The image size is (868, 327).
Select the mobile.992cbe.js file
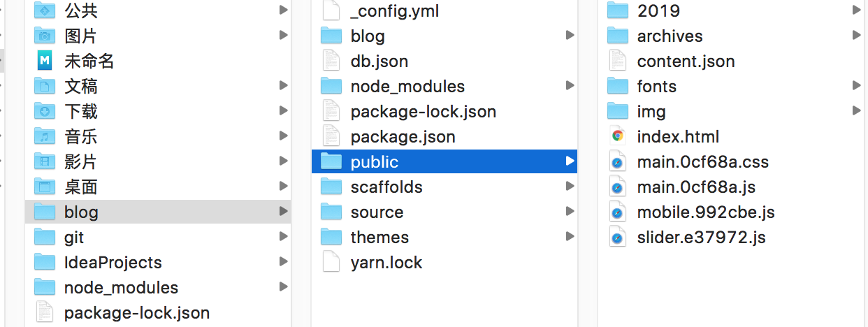click(x=705, y=212)
